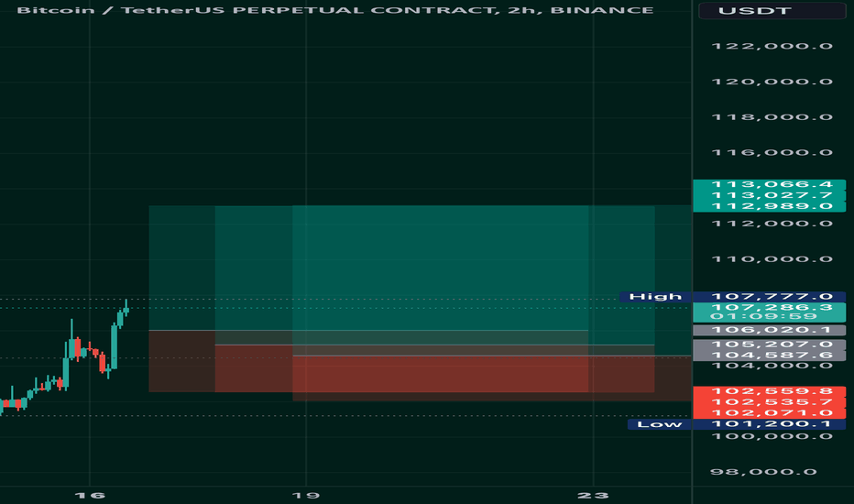This screenshot has width=854, height=504.
Task: Click the 122,000.0 price axis tick
Action: point(772,47)
